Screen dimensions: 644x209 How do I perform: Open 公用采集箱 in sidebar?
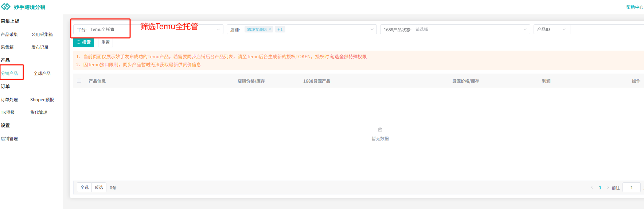point(42,35)
